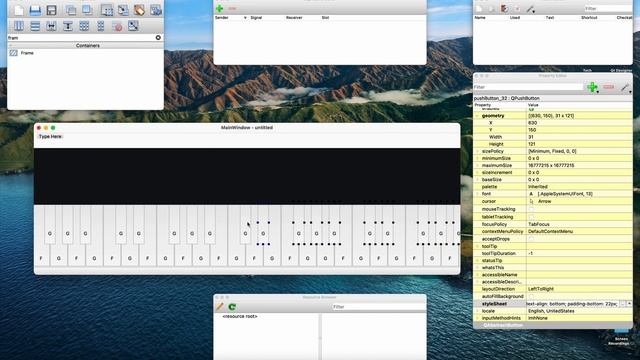Click the Receiver column header
This screenshot has height=360, width=640.
point(294,18)
